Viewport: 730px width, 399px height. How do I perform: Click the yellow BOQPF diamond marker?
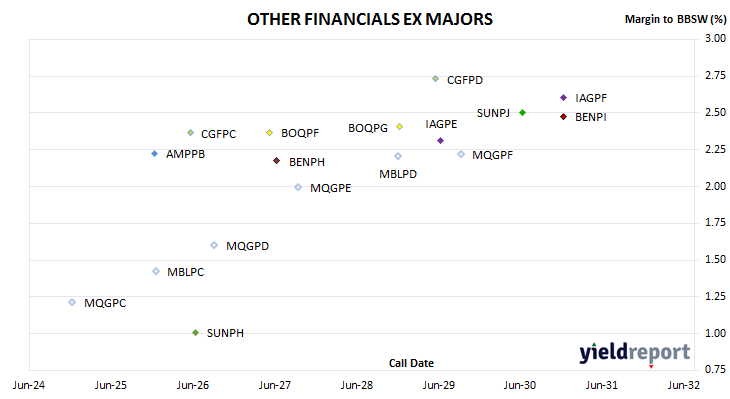(x=269, y=133)
